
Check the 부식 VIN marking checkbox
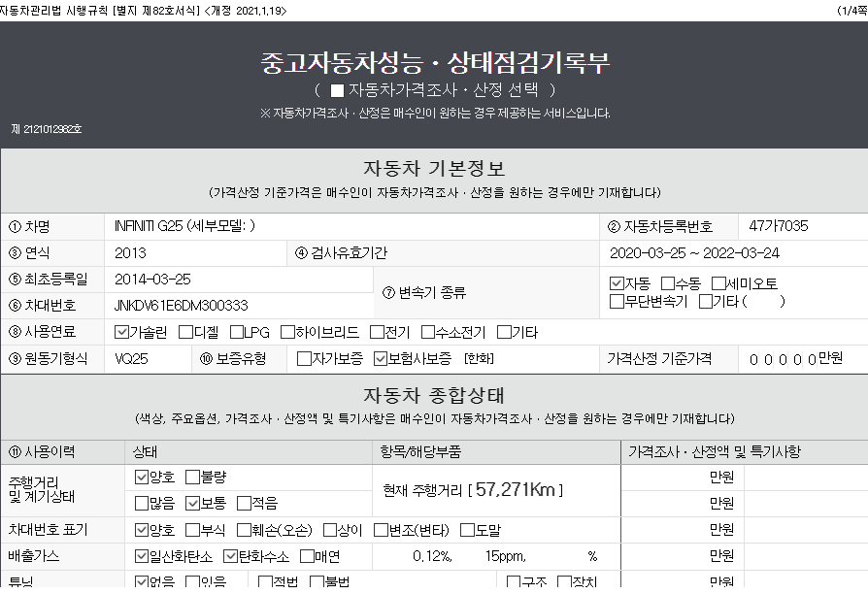point(192,530)
